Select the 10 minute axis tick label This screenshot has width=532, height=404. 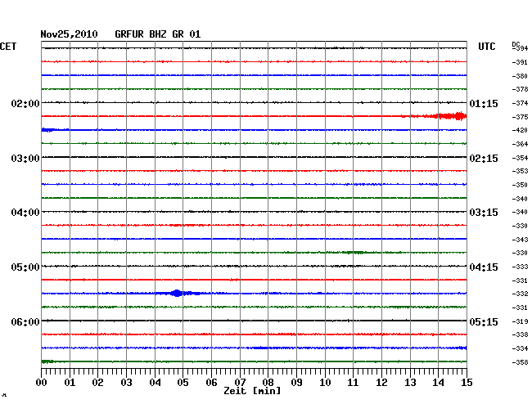click(325, 383)
